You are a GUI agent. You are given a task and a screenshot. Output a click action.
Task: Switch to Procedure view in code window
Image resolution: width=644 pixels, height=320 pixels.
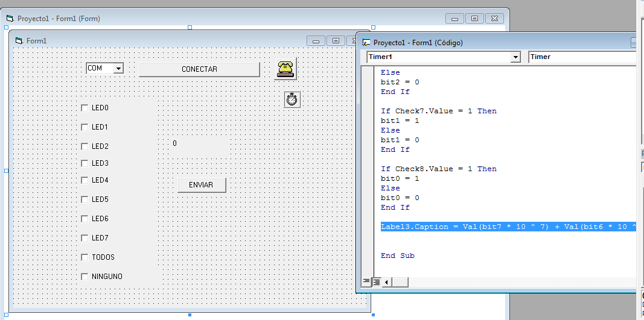(x=366, y=282)
